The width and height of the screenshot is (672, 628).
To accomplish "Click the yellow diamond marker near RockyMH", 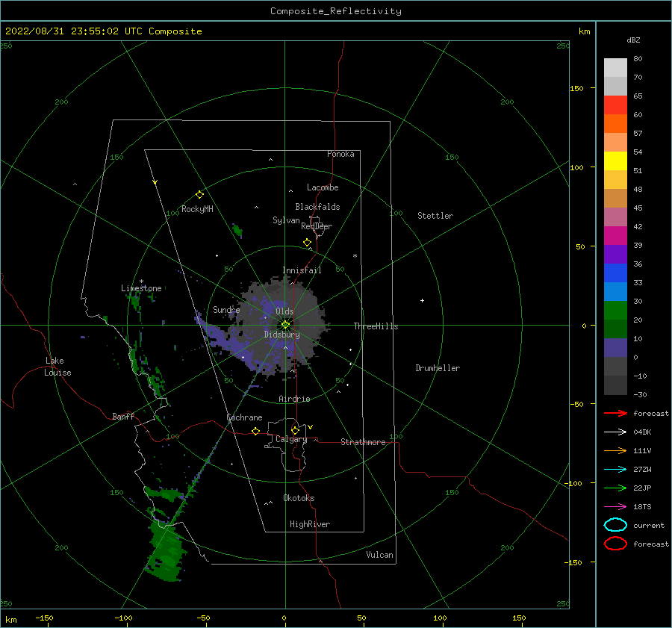I will (x=199, y=195).
